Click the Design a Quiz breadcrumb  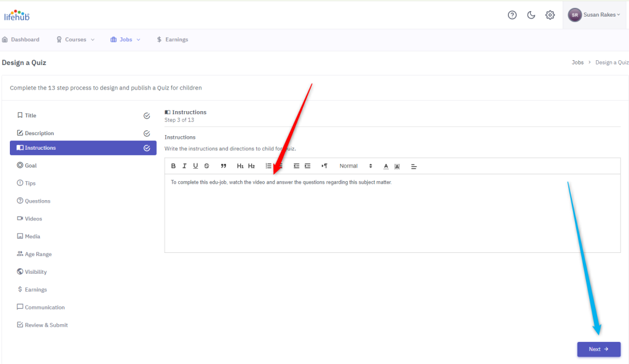[612, 63]
